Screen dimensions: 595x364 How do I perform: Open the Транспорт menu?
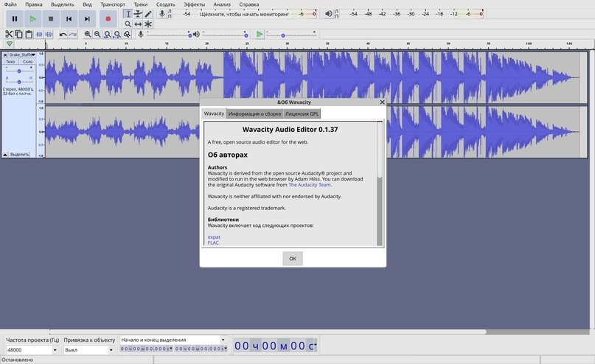click(x=113, y=4)
